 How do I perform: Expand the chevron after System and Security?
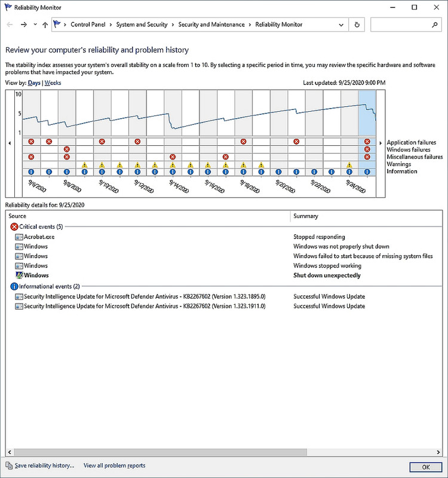point(173,24)
